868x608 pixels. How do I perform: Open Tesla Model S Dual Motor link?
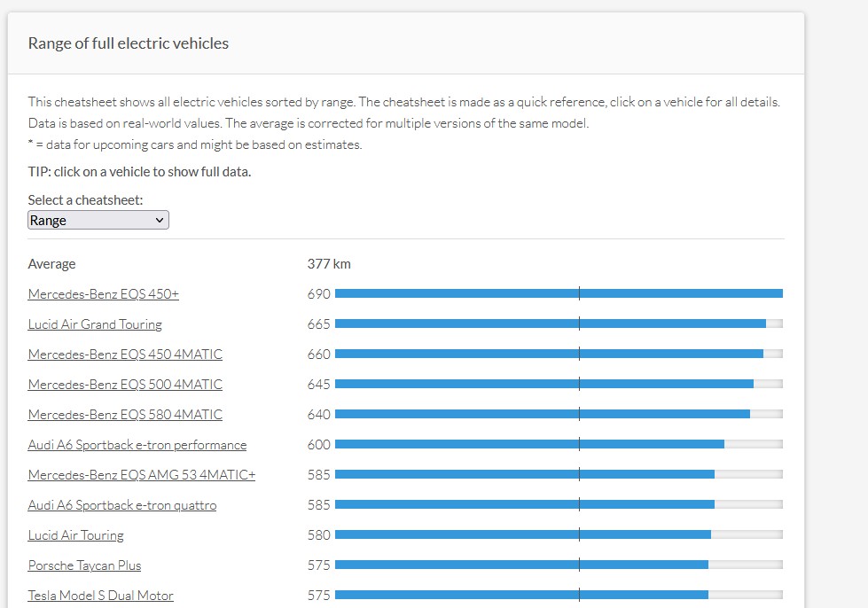coord(101,596)
